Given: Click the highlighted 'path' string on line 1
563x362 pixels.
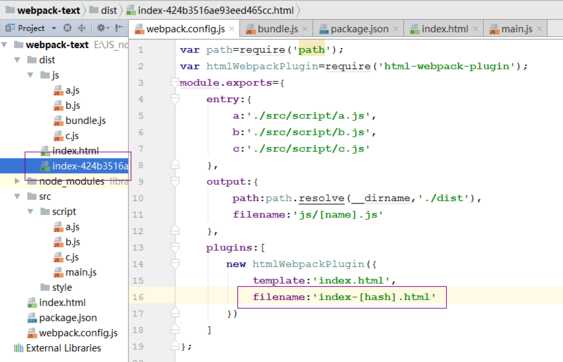Looking at the screenshot, I should coord(311,50).
